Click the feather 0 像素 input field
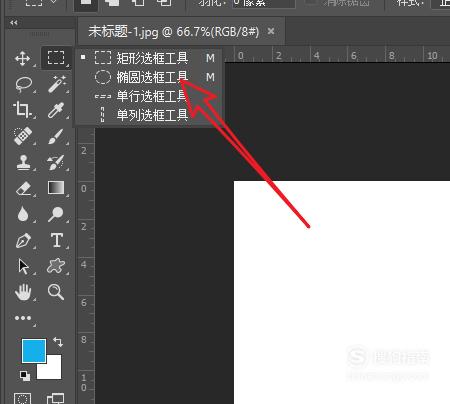The height and width of the screenshot is (404, 450). pyautogui.click(x=263, y=3)
